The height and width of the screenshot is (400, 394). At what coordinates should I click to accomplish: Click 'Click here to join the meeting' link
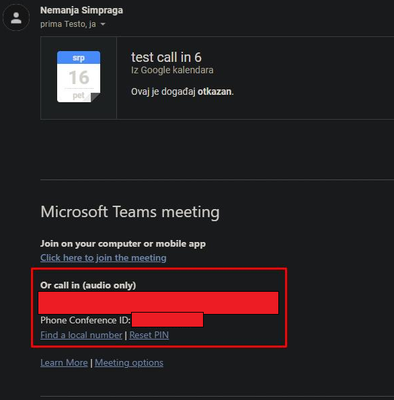[103, 258]
